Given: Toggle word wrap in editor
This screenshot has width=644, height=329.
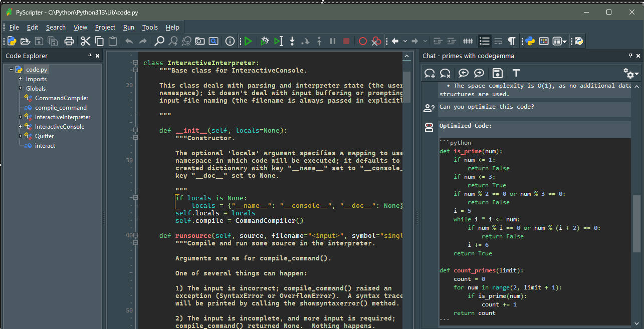Looking at the screenshot, I should click(498, 42).
